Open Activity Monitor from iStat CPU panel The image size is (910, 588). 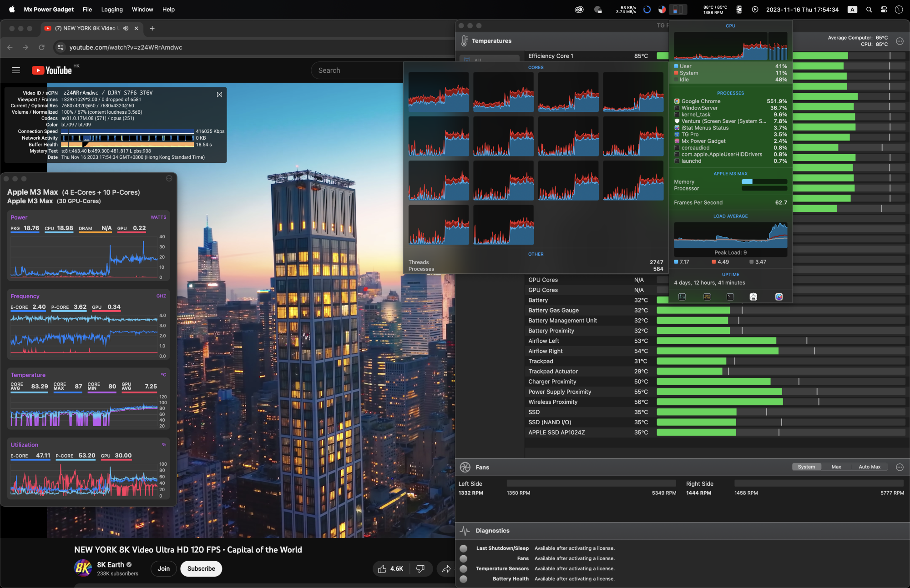(x=682, y=297)
